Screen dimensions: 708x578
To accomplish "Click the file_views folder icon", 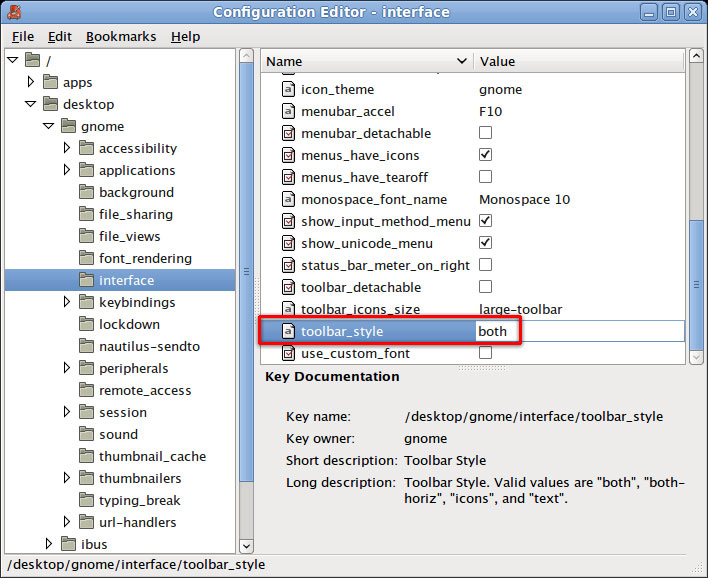I will click(x=86, y=236).
